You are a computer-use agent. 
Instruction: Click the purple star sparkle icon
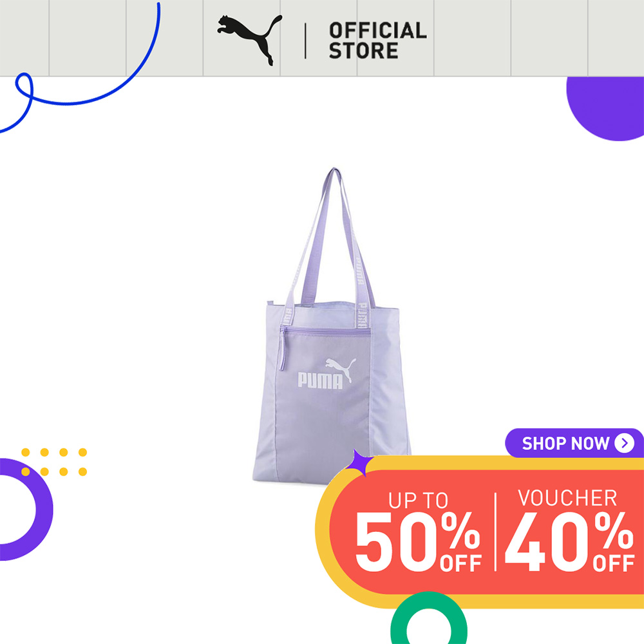[x=359, y=463]
